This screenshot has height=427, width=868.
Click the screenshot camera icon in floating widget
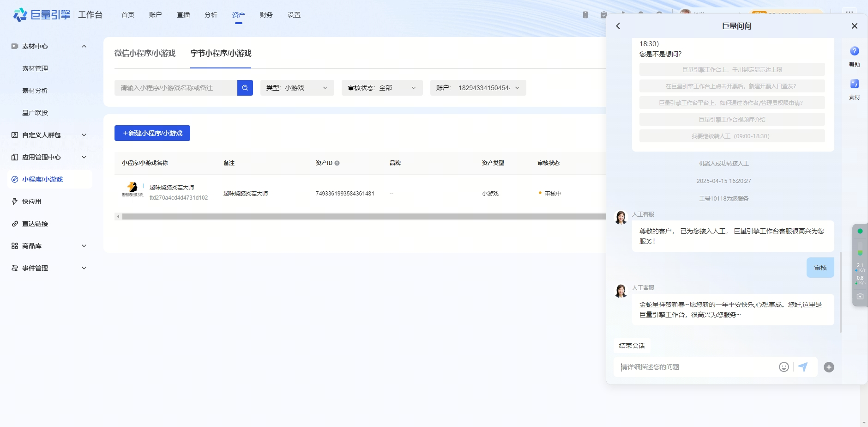click(x=860, y=296)
